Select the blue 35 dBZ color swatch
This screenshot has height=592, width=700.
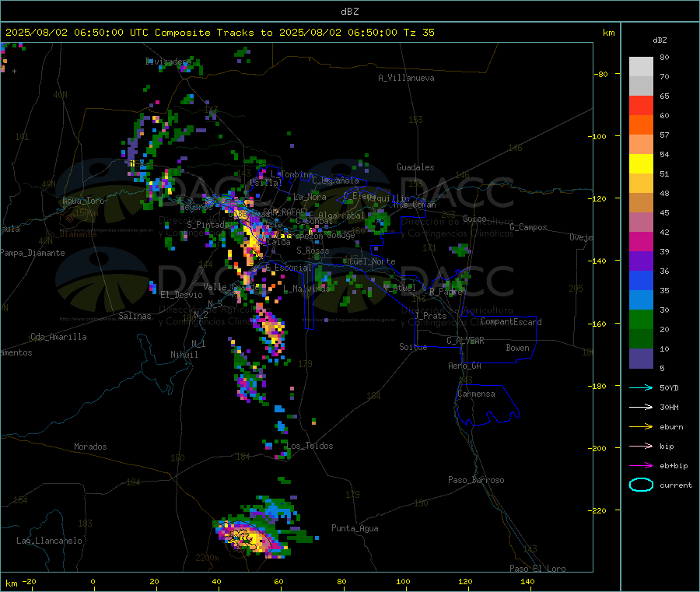[641, 280]
